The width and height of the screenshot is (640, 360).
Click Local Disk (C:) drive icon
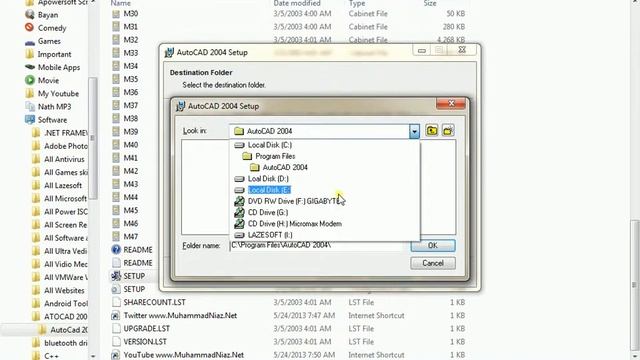[239, 145]
